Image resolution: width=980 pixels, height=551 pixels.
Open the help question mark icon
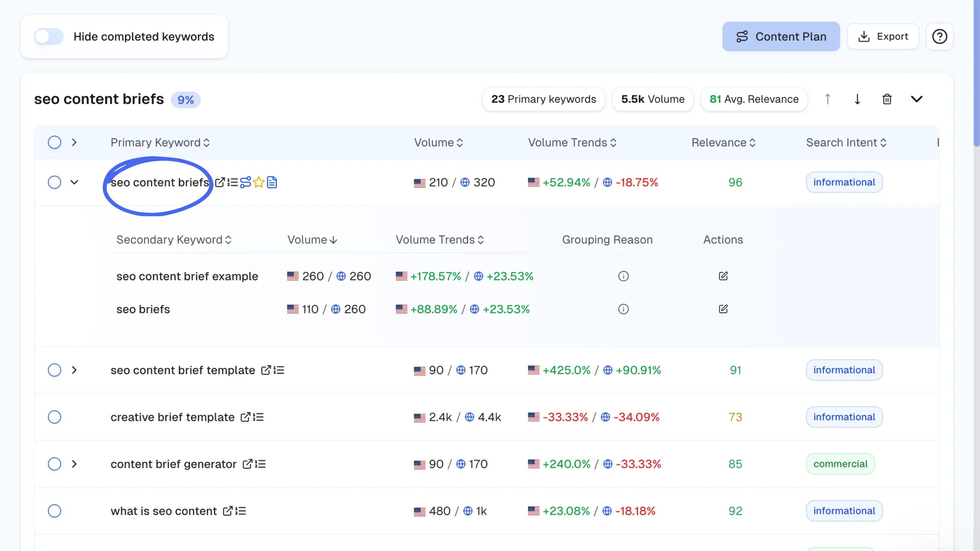point(939,36)
